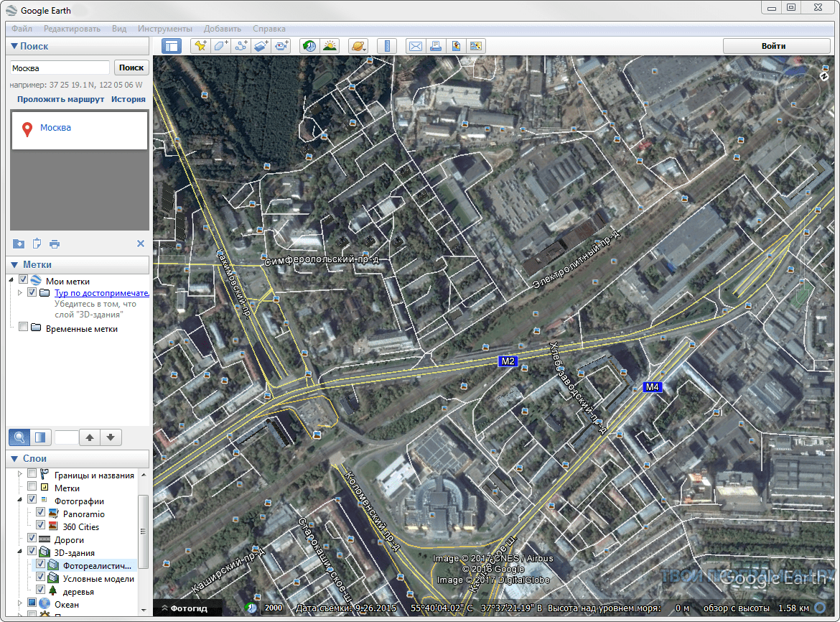
Task: Collapse the Фотографии layer tree
Action: [19, 500]
